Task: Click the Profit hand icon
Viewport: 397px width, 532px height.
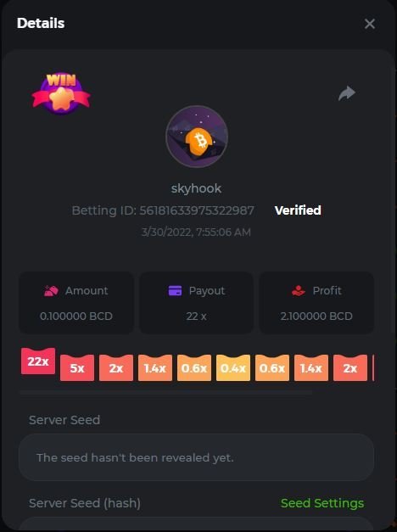Action: (x=299, y=291)
